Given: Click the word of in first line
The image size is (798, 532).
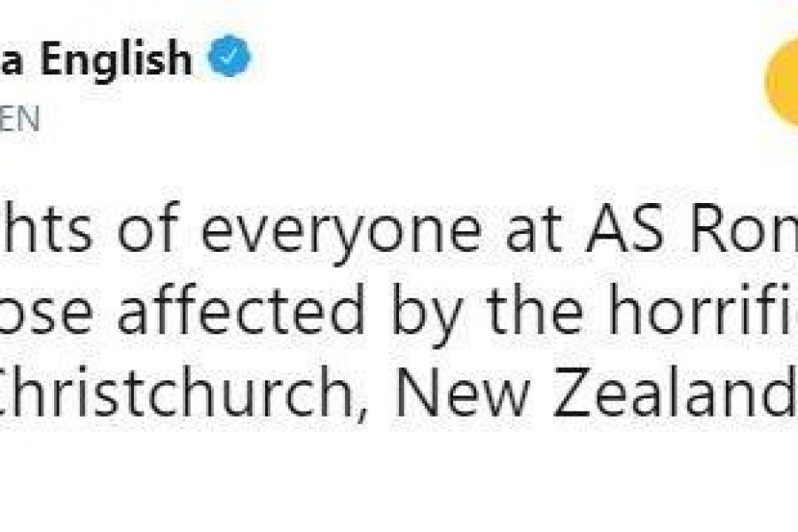Looking at the screenshot, I should tap(149, 228).
